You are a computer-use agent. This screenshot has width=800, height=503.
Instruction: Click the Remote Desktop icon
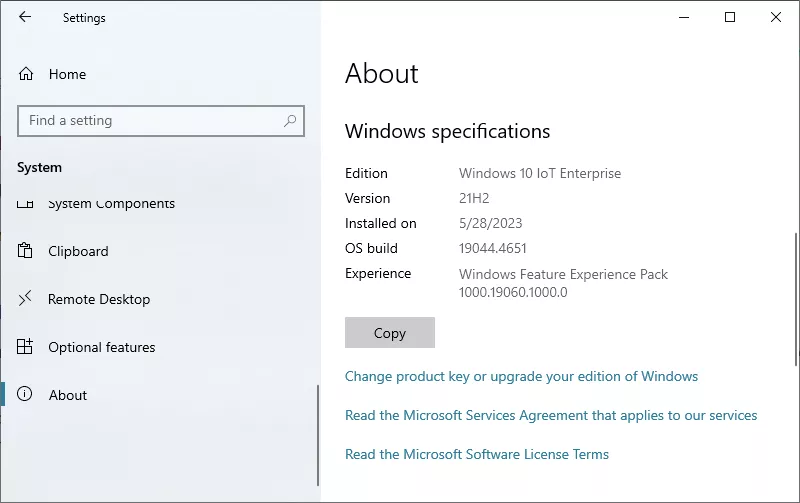pyautogui.click(x=25, y=298)
